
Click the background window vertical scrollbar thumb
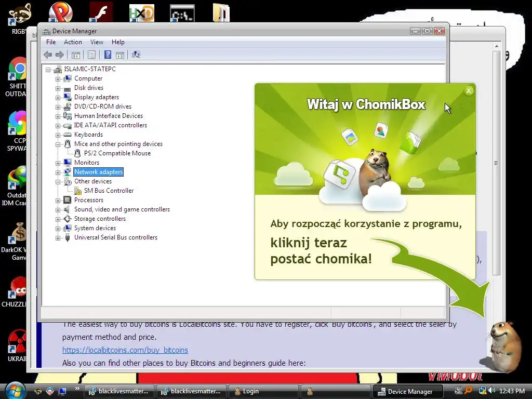tap(496, 163)
